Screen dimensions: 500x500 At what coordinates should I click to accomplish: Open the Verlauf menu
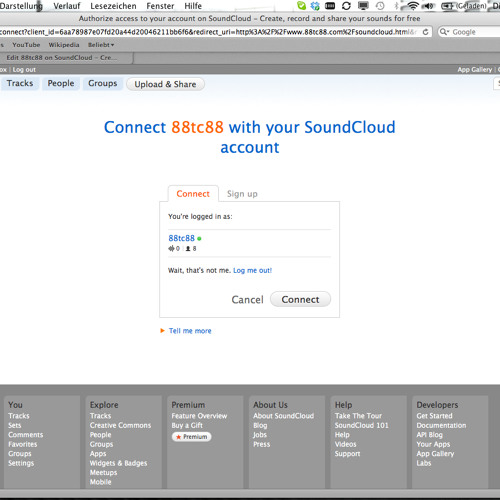[x=67, y=6]
